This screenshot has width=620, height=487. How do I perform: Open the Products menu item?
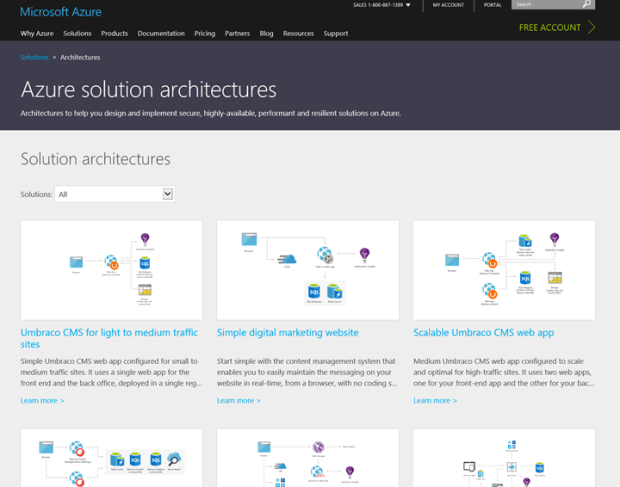point(114,33)
